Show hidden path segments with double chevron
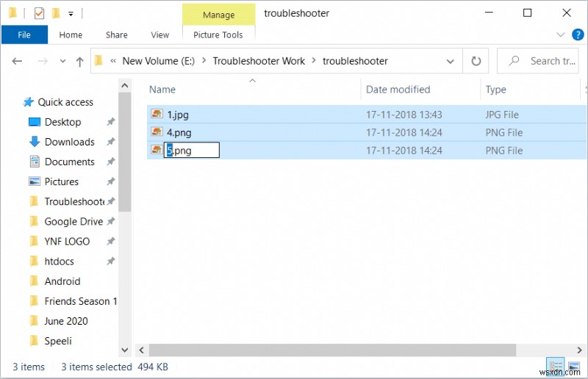The height and width of the screenshot is (379, 588). click(113, 61)
